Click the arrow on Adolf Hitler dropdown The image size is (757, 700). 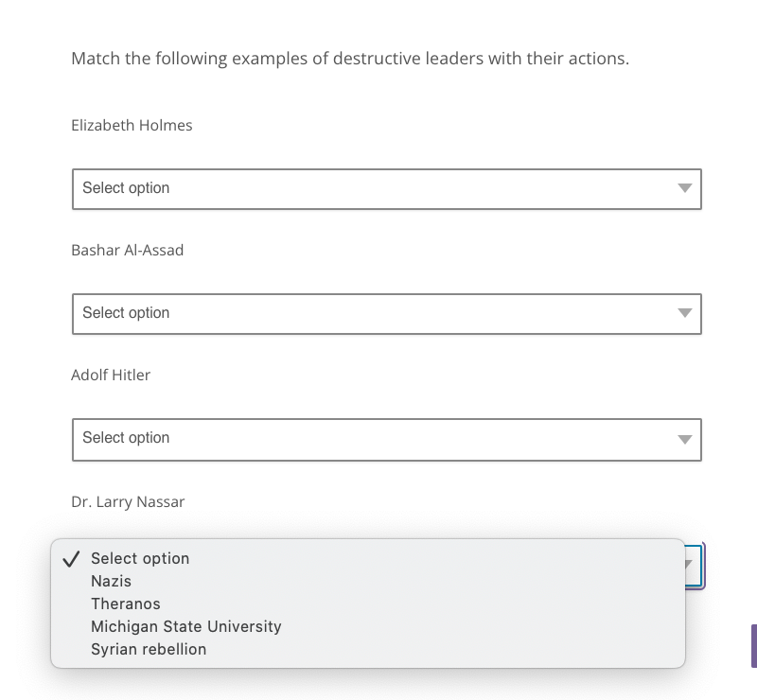(685, 439)
